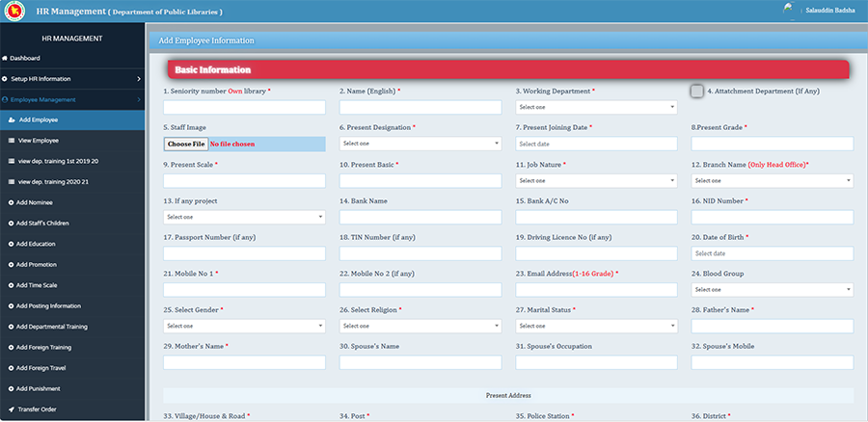Open the Working Department dropdown
Screen dimensions: 868x422
(x=596, y=107)
